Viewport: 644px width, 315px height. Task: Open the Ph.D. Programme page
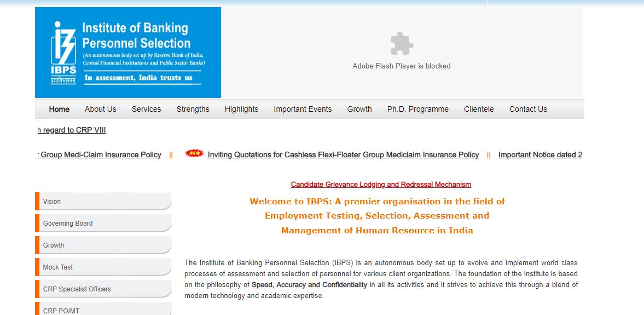[417, 109]
